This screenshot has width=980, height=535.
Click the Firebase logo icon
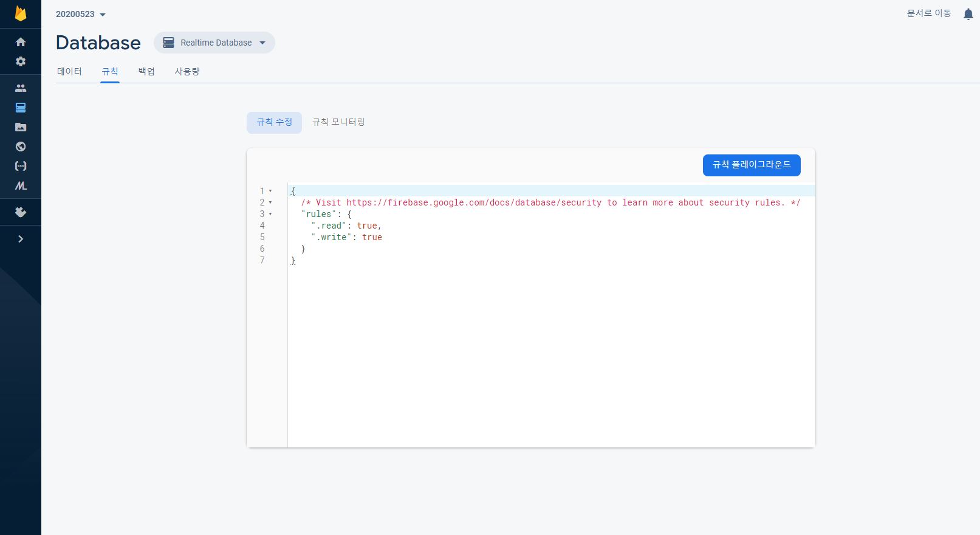tap(21, 13)
